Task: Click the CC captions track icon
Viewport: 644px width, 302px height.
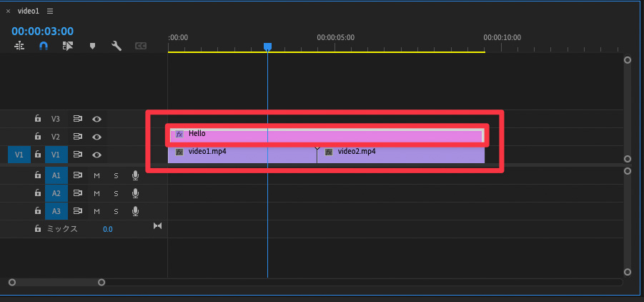Action: tap(141, 46)
